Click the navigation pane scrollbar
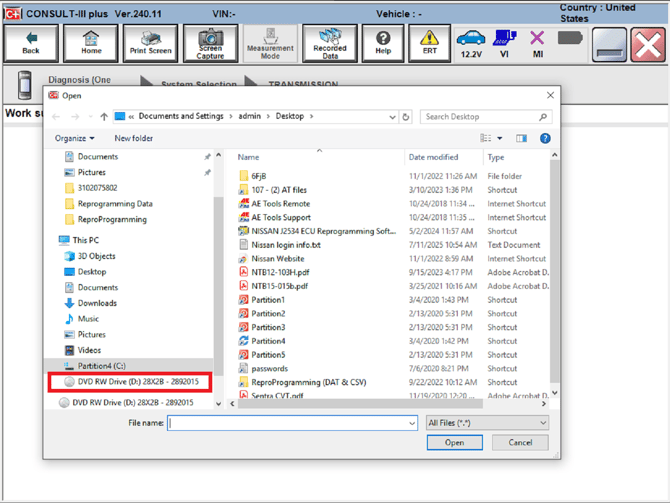 pyautogui.click(x=218, y=286)
